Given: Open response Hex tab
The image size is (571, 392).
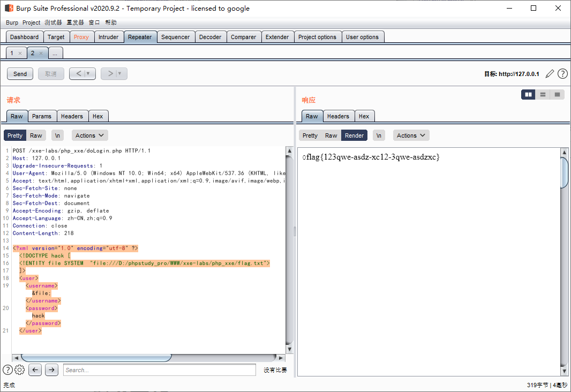Looking at the screenshot, I should 364,116.
